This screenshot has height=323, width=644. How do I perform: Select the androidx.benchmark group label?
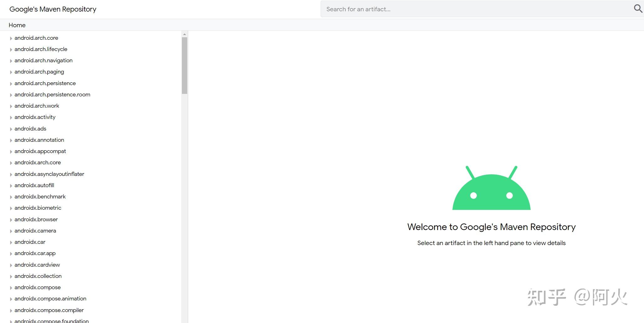tap(40, 197)
